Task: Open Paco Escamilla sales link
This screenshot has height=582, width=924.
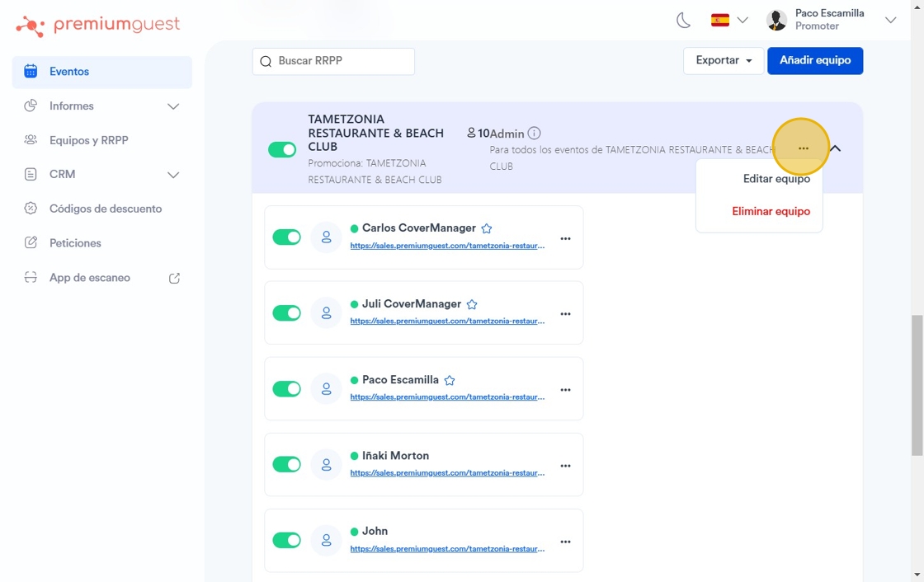Action: [447, 397]
